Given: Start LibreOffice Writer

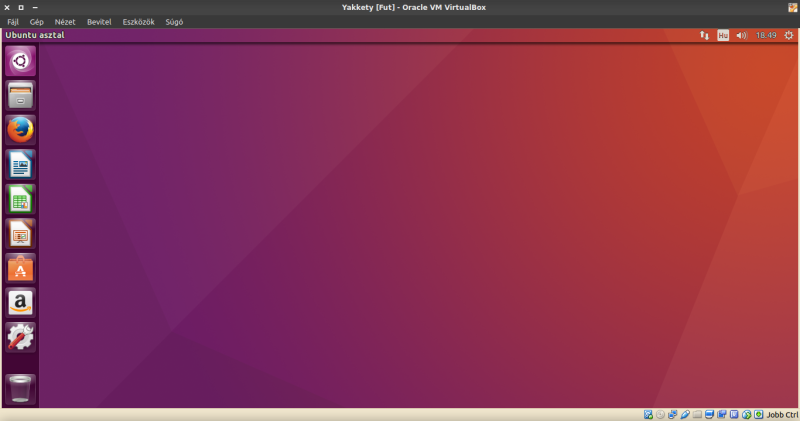Looking at the screenshot, I should tap(21, 165).
